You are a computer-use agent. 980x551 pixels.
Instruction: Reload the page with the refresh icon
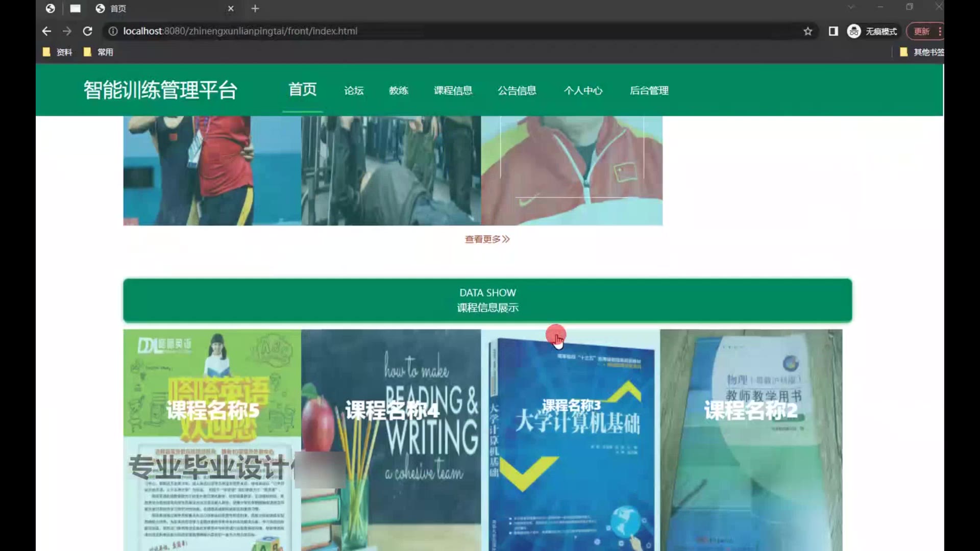(x=87, y=31)
